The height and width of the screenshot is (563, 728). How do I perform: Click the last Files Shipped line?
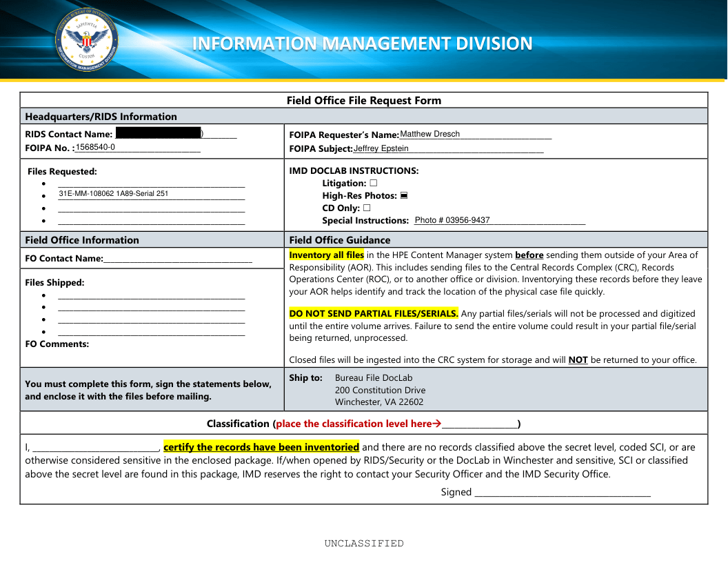[151, 332]
